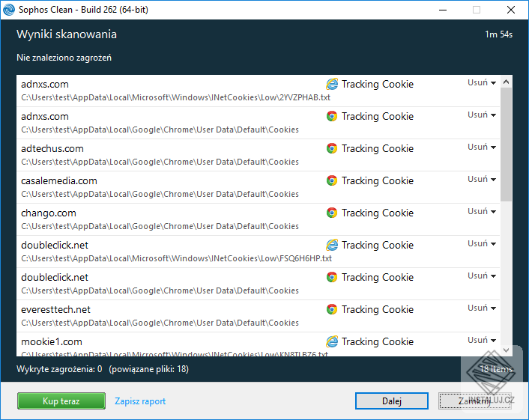Click the 1m 54s scan time
529x420 pixels.
pos(498,34)
